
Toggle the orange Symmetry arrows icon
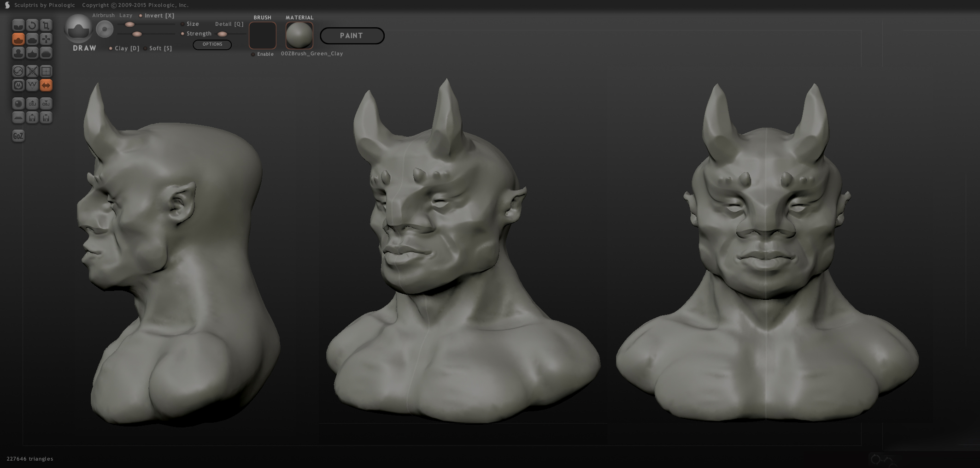pyautogui.click(x=46, y=85)
